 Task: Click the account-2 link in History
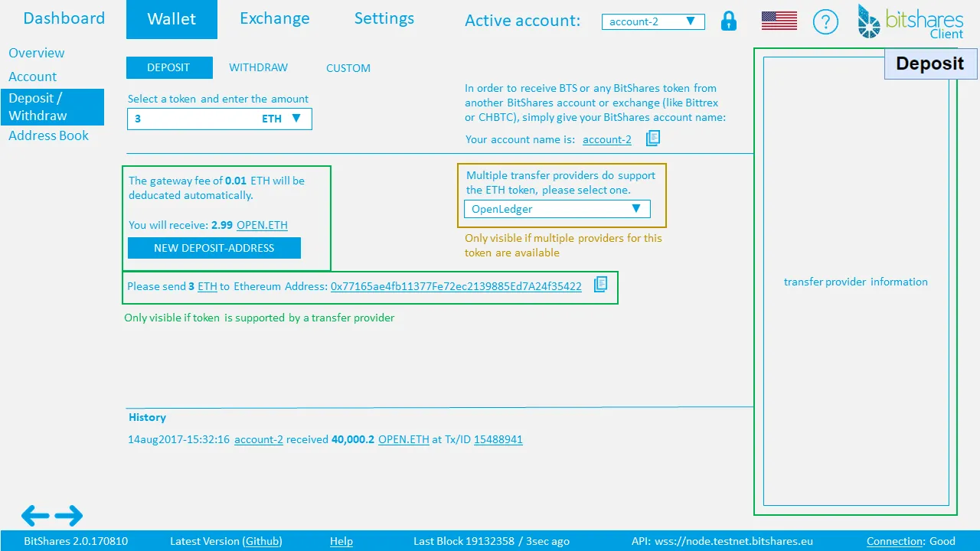(259, 439)
